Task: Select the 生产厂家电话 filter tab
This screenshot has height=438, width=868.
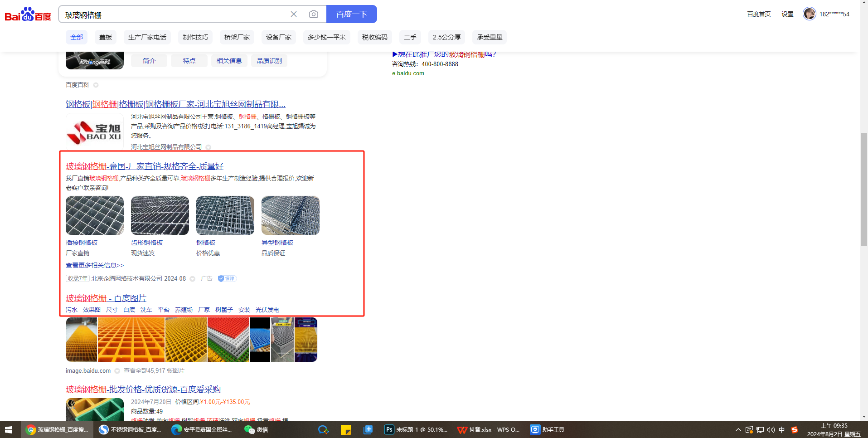Action: [147, 37]
